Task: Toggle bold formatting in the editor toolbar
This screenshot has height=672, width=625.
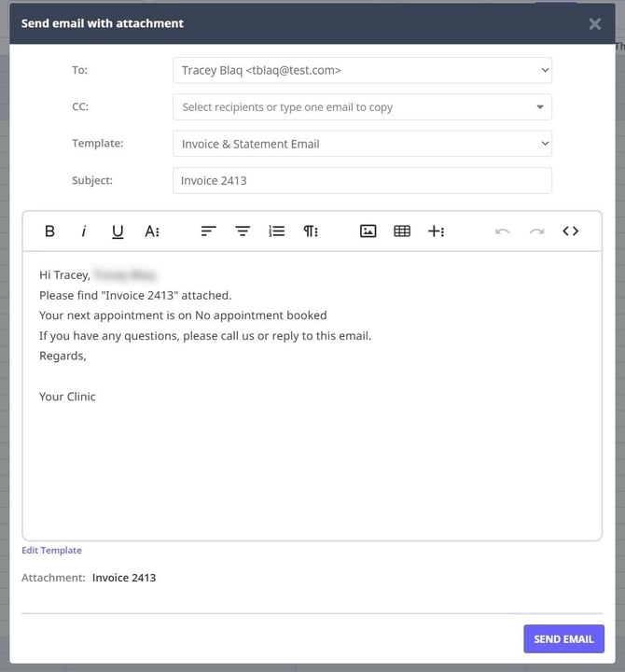Action: tap(50, 231)
